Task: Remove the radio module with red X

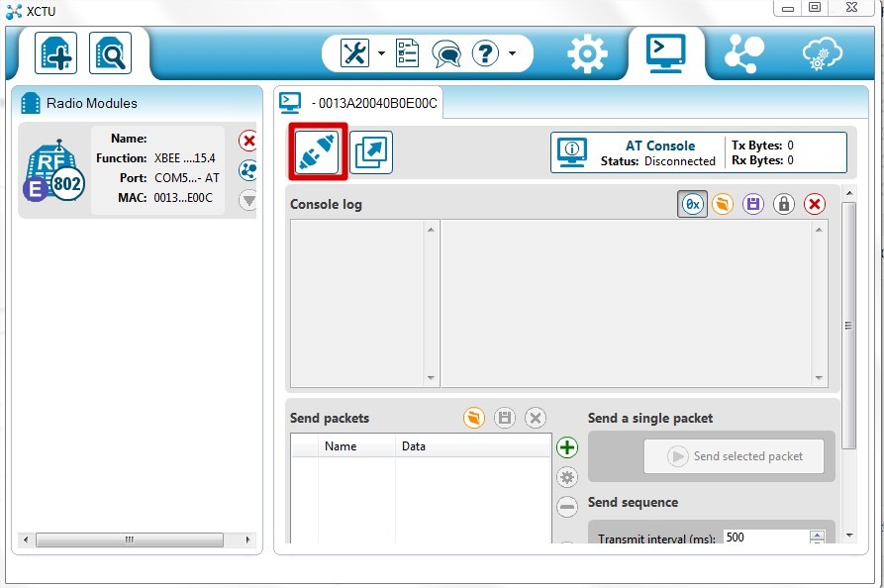Action: 248,141
